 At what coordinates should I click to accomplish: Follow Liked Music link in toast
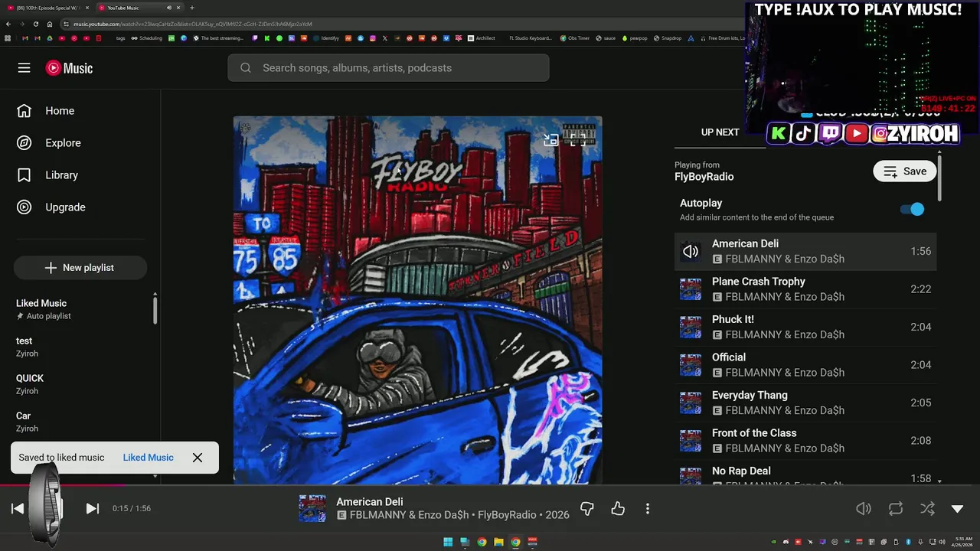(148, 458)
